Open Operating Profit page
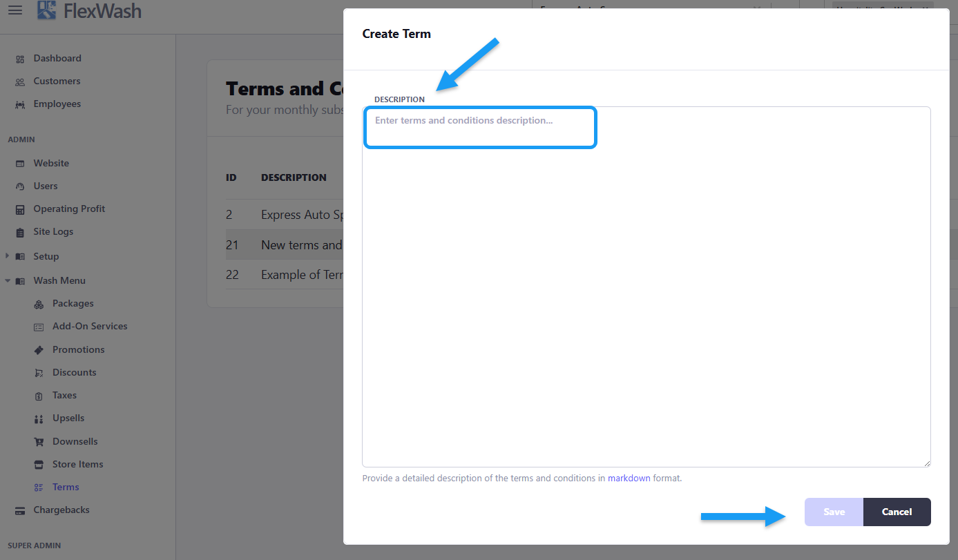This screenshot has height=560, width=958. click(69, 209)
